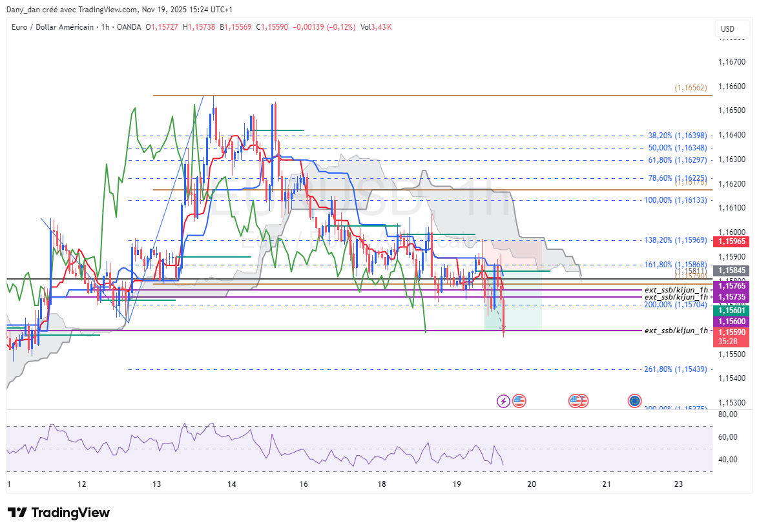759x532 pixels.
Task: Select the 1h interval in the chart legend
Action: pos(105,27)
